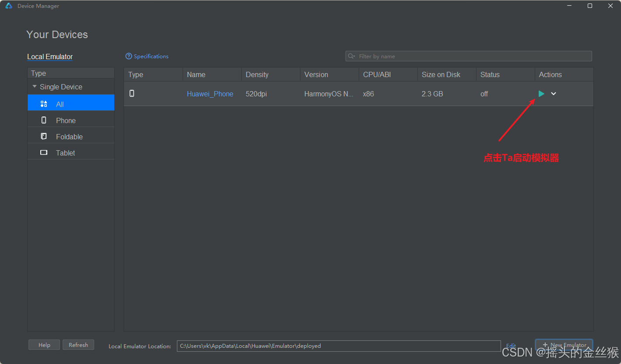Select the All device type filter

(71, 102)
